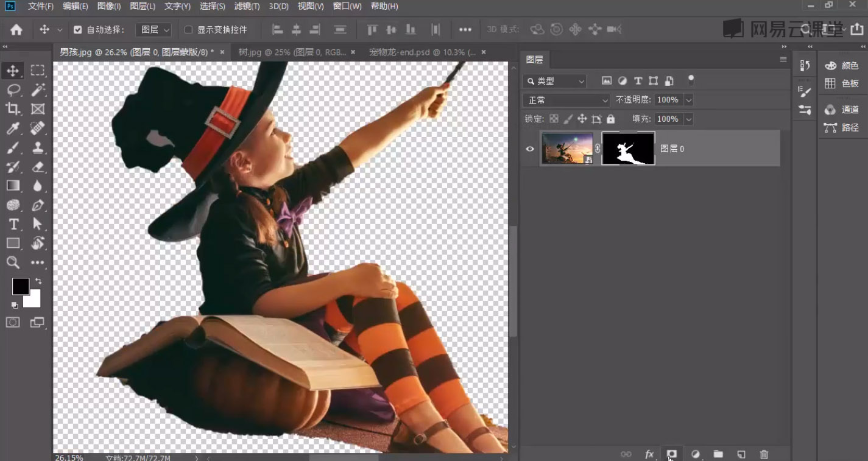Click the Add layer mask icon
This screenshot has width=868, height=461.
coord(672,454)
